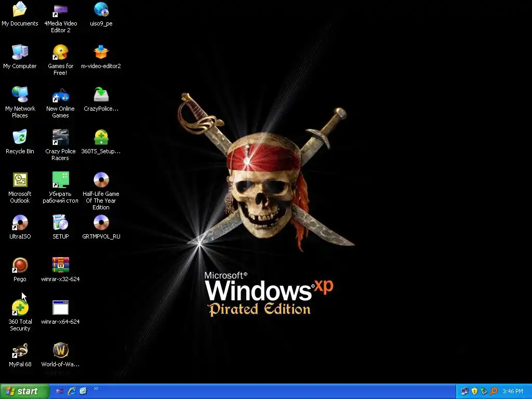This screenshot has height=399, width=532.
Task: Select the 360 Total Security shortcut
Action: [20, 308]
